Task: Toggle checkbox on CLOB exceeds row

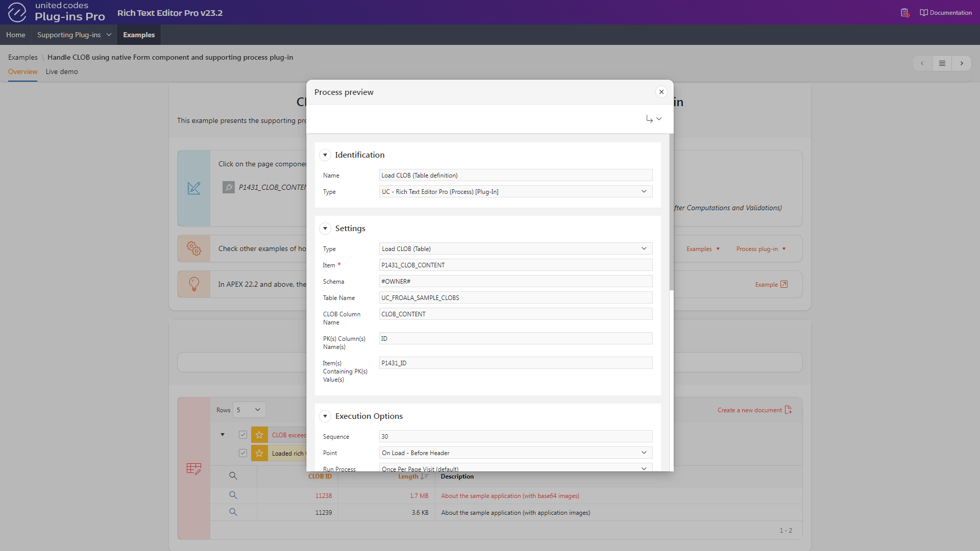Action: point(243,435)
